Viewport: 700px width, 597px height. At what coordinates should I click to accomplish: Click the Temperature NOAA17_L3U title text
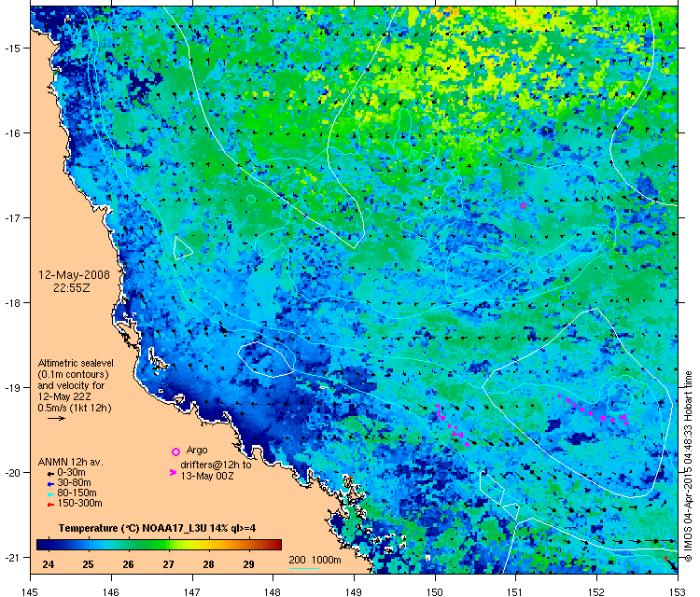click(x=157, y=528)
